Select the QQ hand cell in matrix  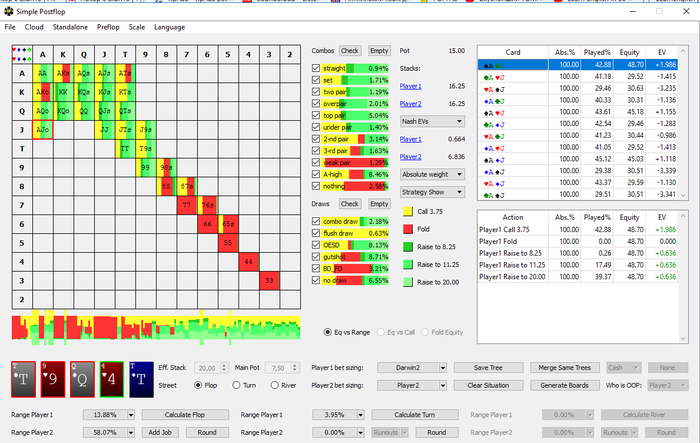click(83, 111)
